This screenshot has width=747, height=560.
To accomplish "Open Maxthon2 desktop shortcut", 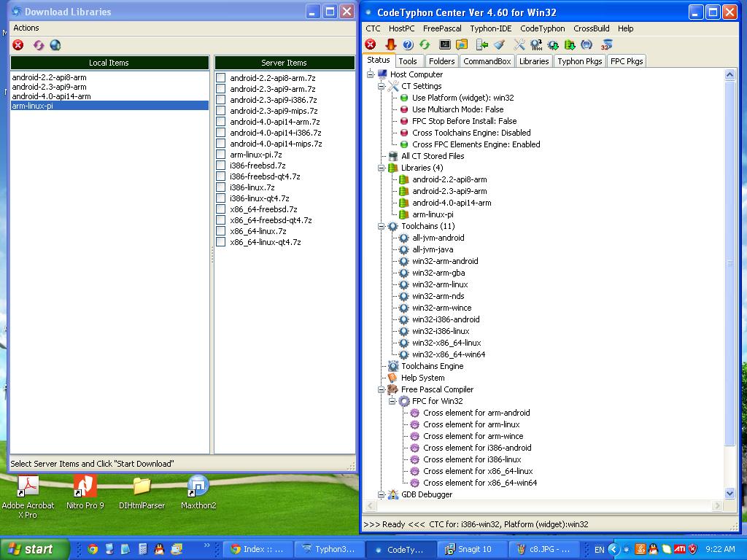I will [x=198, y=492].
